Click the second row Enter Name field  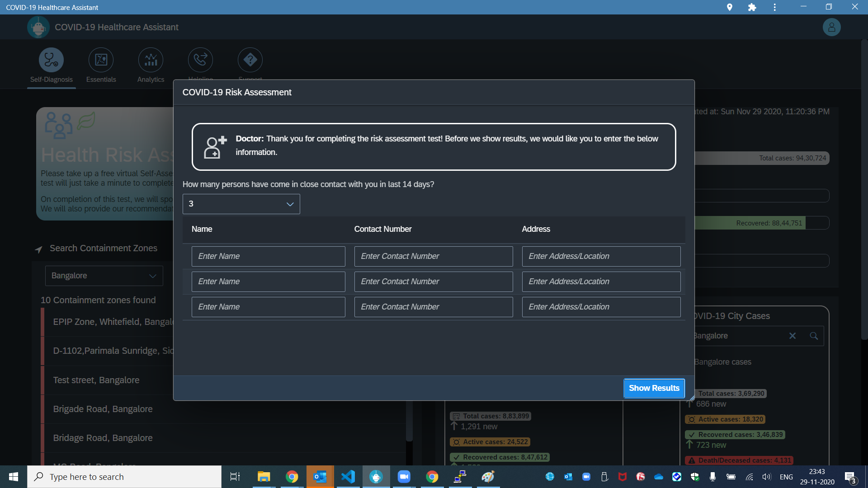(x=268, y=282)
